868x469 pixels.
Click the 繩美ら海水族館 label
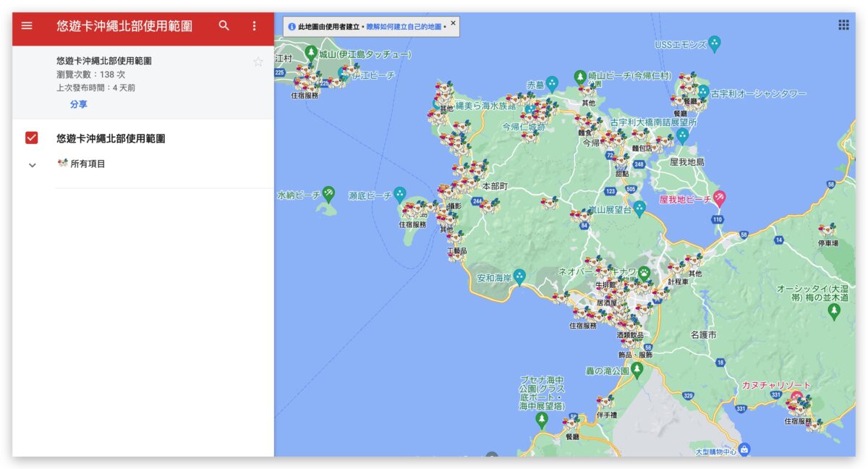(x=485, y=106)
